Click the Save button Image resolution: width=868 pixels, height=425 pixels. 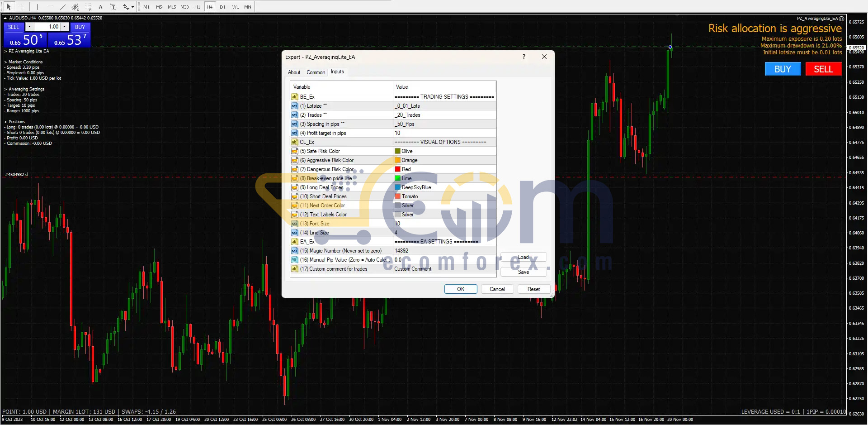click(524, 272)
